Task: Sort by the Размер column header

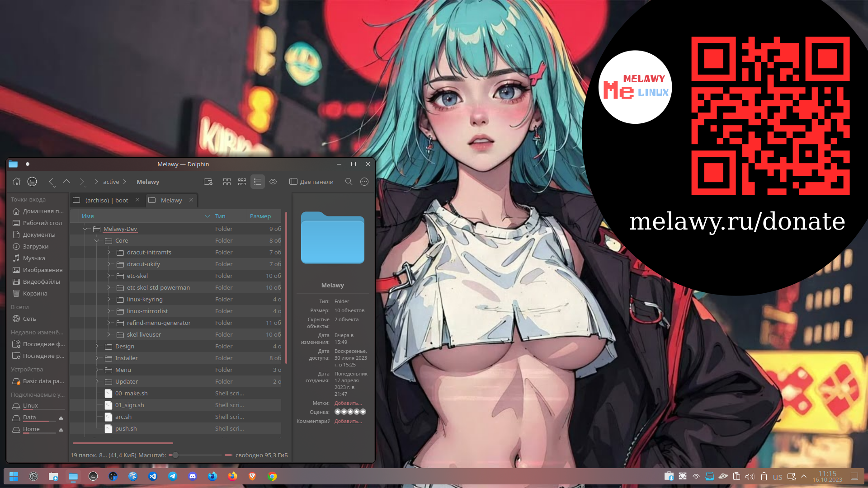Action: pos(260,216)
